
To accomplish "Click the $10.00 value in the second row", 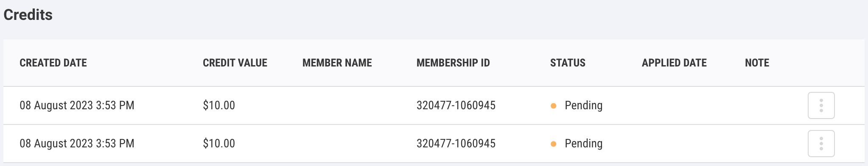I will coord(219,144).
